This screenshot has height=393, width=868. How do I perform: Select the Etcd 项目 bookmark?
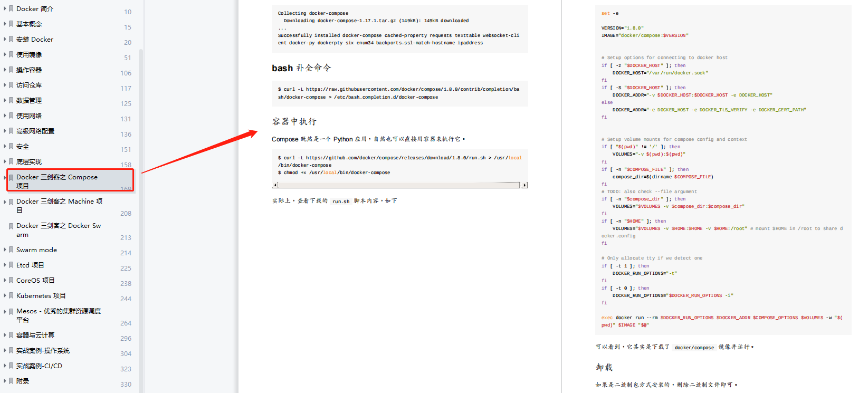[x=30, y=265]
